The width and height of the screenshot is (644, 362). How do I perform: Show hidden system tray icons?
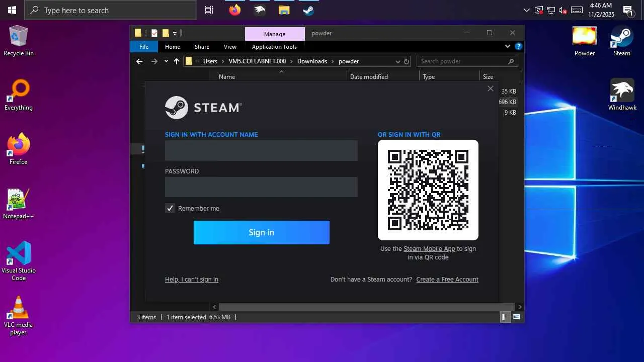(x=527, y=10)
